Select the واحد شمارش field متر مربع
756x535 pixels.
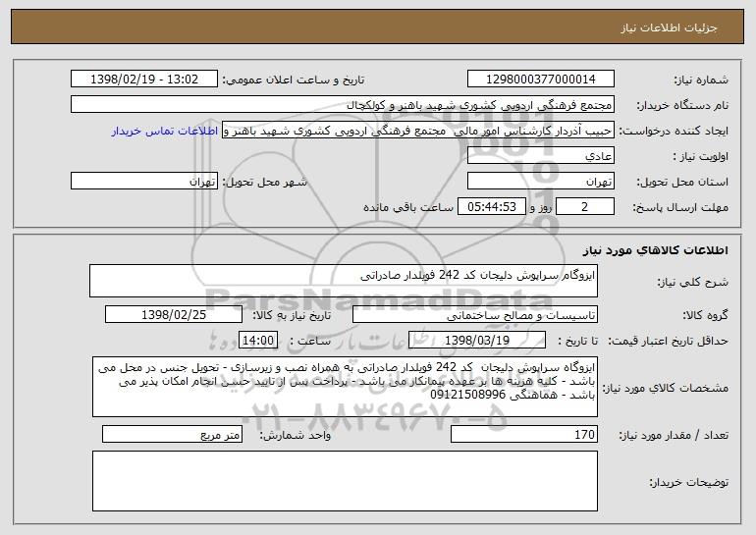point(172,434)
